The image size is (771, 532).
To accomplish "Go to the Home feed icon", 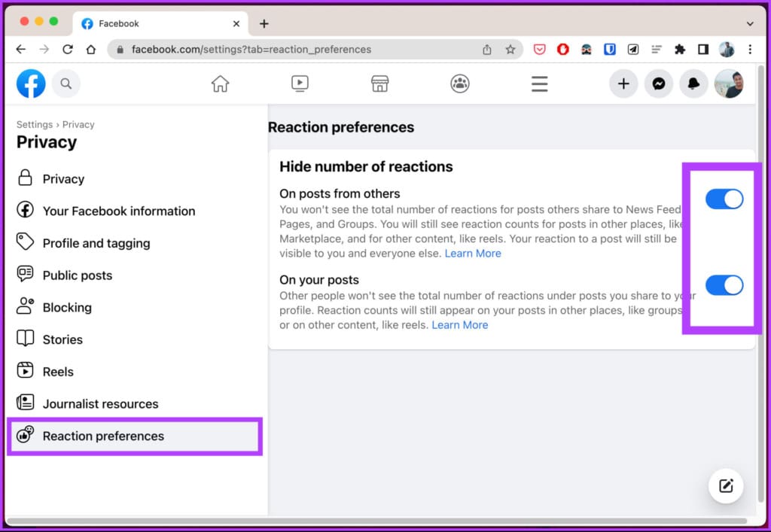I will [221, 84].
